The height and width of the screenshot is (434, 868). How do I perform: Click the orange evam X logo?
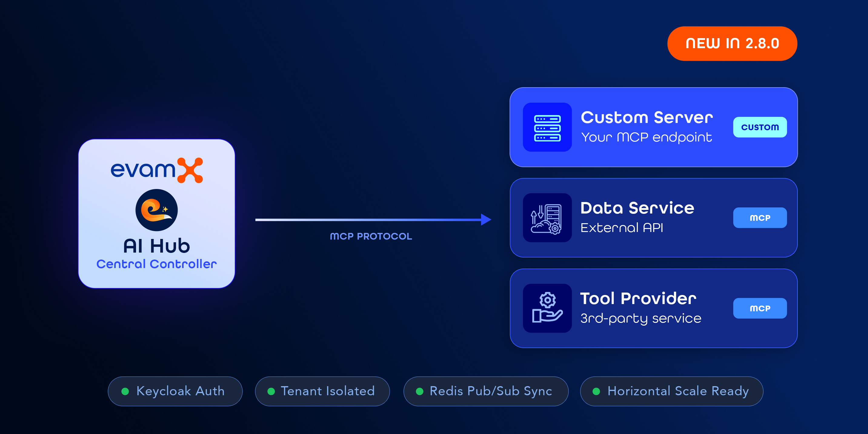(190, 170)
